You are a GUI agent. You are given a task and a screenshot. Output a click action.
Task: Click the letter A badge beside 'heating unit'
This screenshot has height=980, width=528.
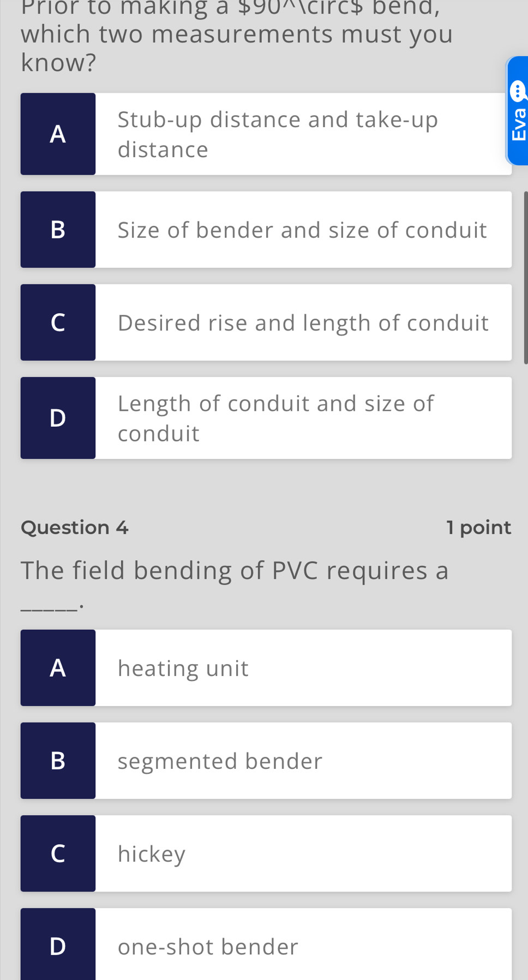(x=58, y=667)
